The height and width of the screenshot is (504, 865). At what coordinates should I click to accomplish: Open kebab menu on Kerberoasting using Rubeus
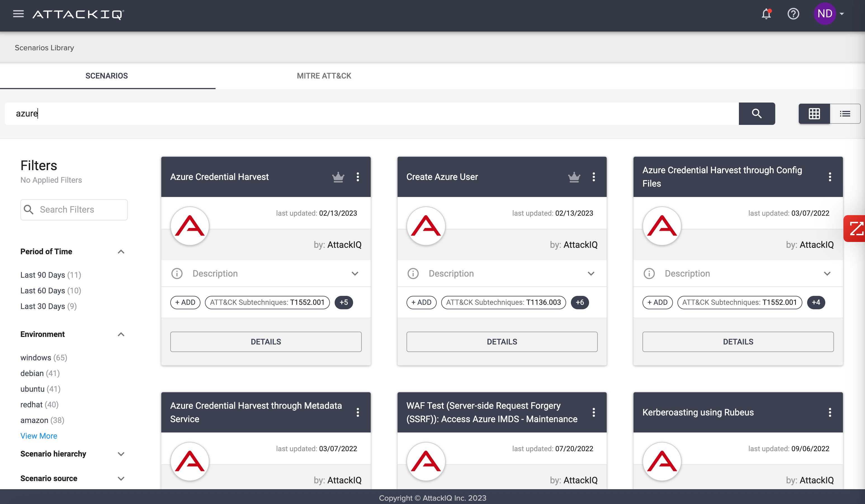[x=830, y=412]
